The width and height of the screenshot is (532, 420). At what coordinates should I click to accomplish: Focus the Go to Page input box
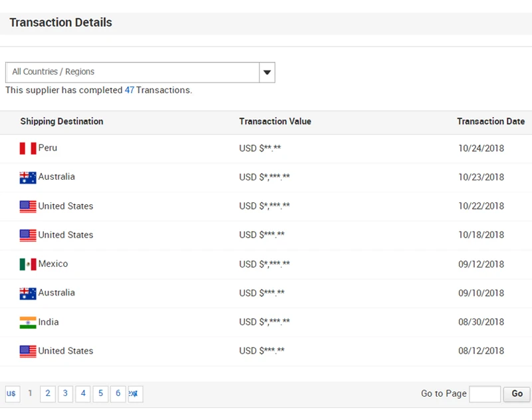click(485, 394)
